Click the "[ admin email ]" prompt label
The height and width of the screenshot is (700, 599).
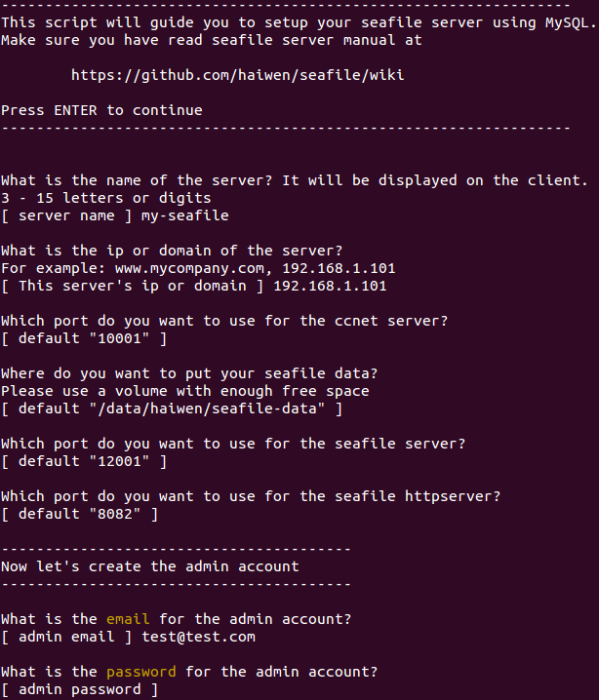click(x=66, y=637)
